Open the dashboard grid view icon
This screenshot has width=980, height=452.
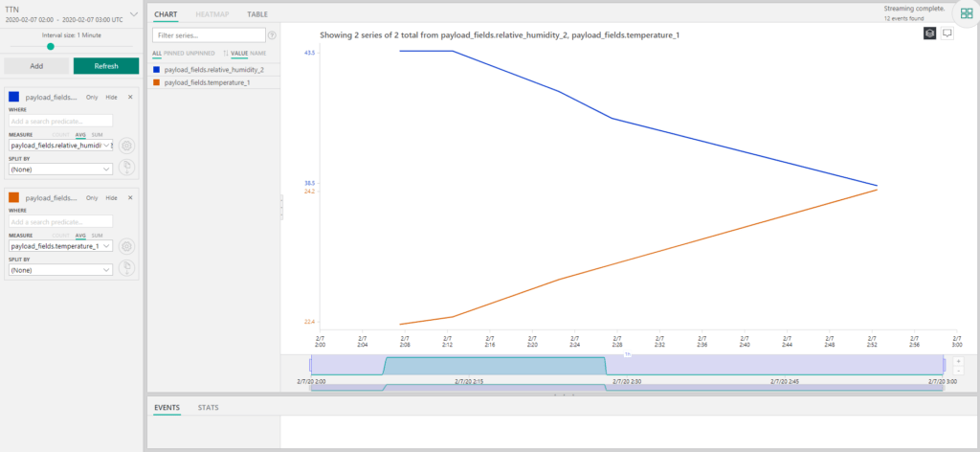[x=966, y=14]
